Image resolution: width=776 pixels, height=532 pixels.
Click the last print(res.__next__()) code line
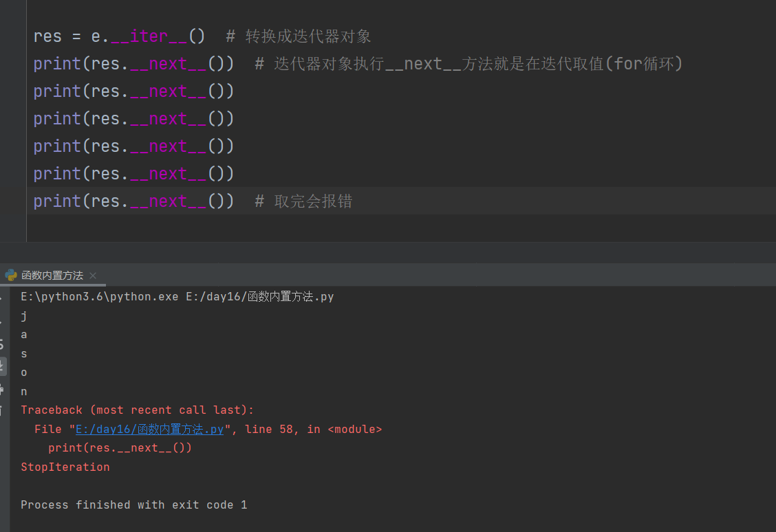[133, 201]
